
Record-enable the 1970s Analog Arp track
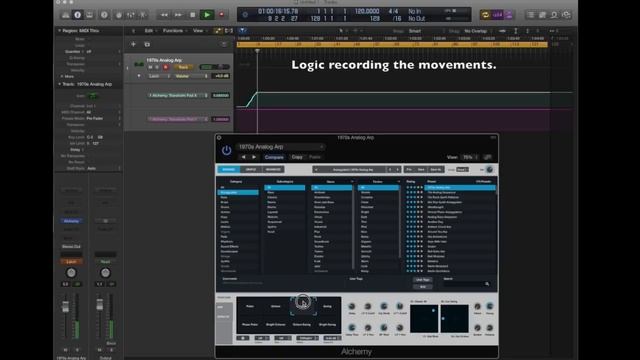click(x=165, y=67)
